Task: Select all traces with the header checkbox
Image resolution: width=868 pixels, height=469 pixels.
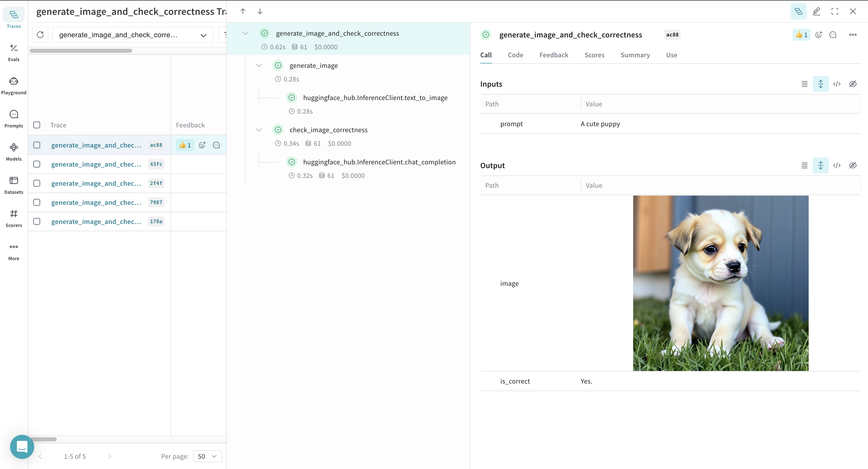Action: 37,125
